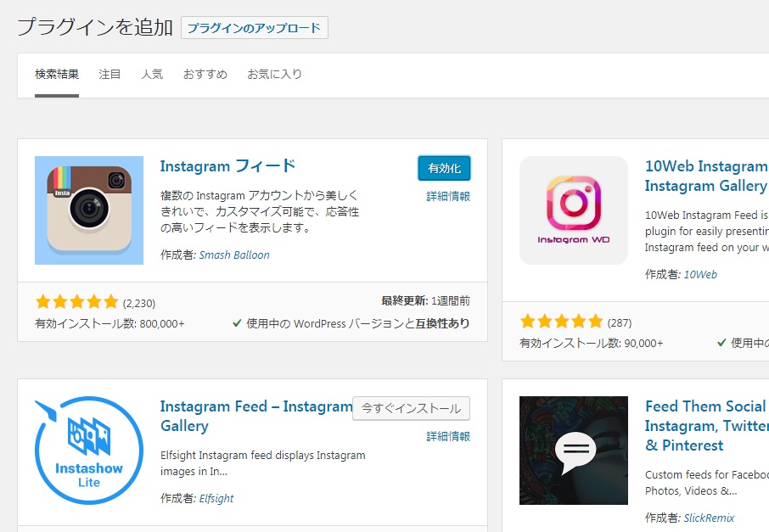
Task: Click the Feed Them Social plugin thumbnail
Action: 574,451
